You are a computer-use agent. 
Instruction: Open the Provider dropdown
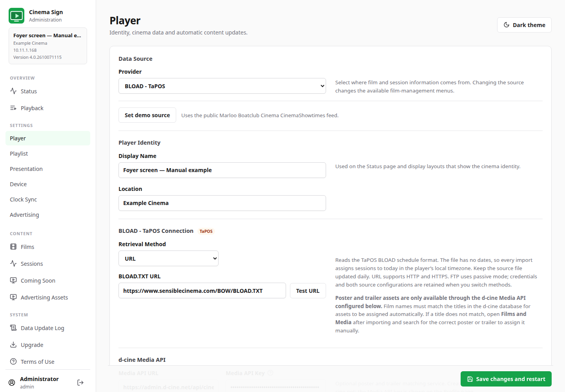coord(222,86)
